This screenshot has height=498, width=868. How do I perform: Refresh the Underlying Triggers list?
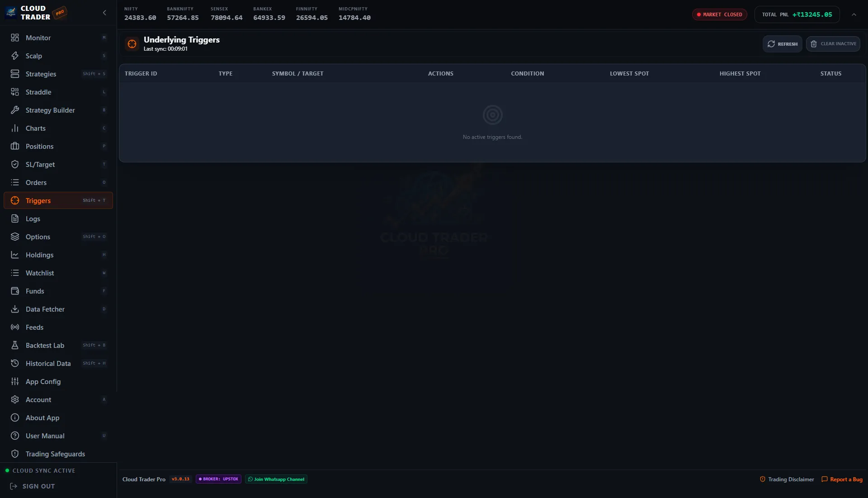pyautogui.click(x=783, y=44)
